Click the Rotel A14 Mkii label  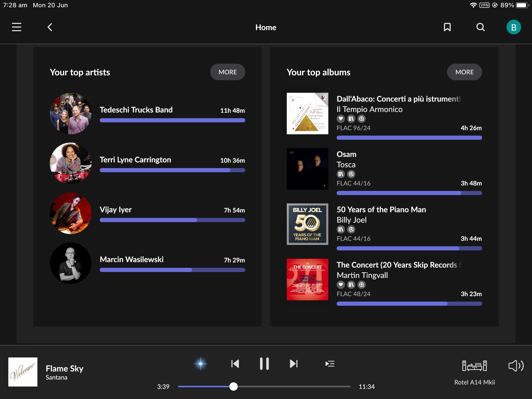point(474,382)
